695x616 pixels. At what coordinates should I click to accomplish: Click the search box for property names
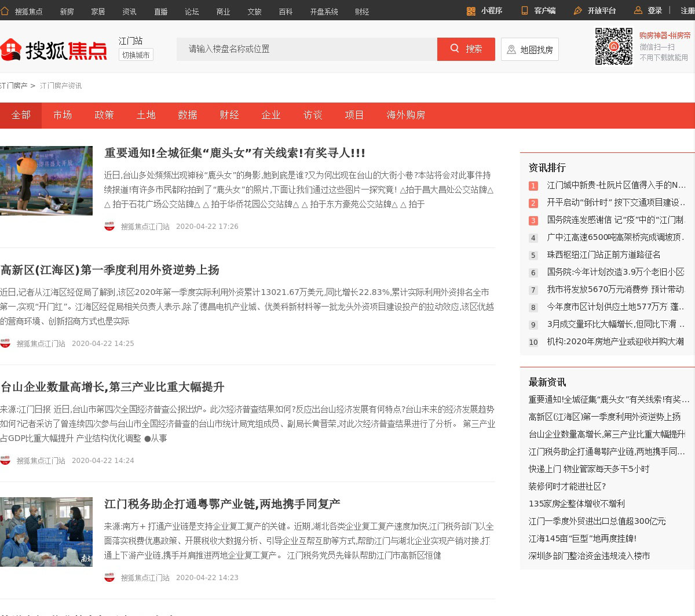[x=307, y=49]
